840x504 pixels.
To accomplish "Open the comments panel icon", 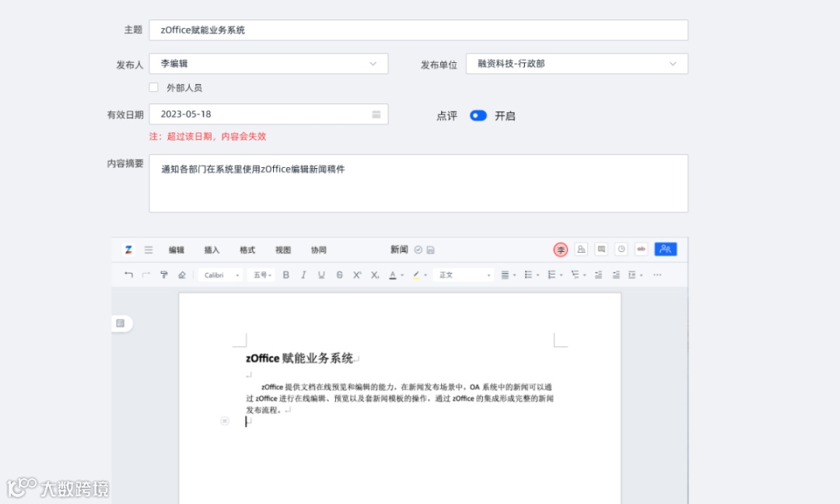I will tap(601, 249).
